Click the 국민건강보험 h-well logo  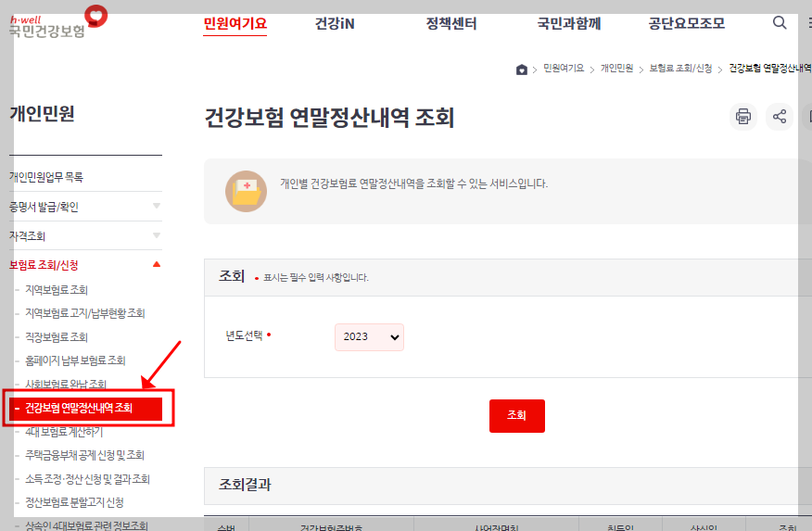point(58,22)
